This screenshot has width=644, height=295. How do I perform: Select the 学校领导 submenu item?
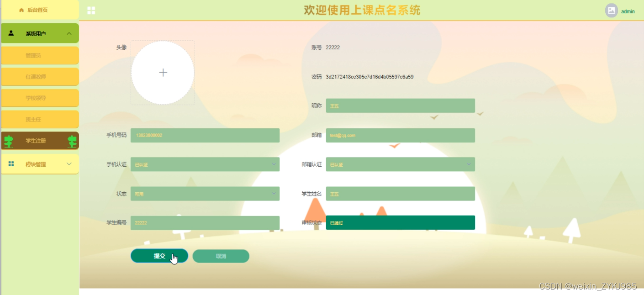tap(40, 98)
